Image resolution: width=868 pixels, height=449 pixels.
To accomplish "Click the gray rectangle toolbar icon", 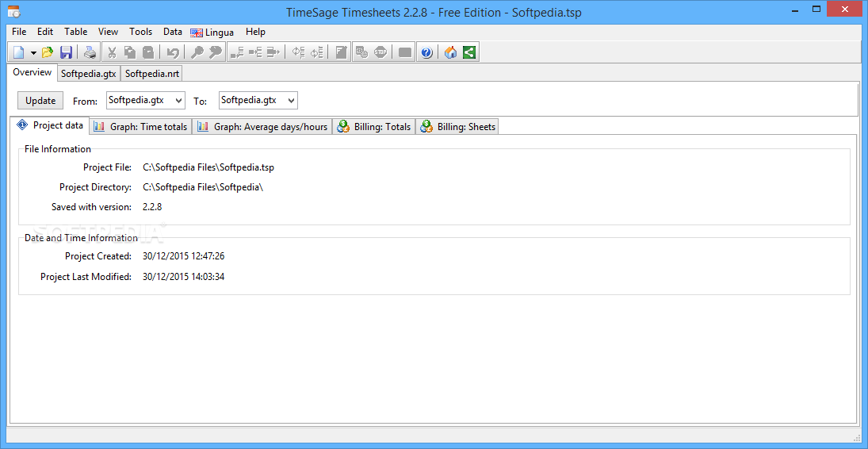I will 404,52.
